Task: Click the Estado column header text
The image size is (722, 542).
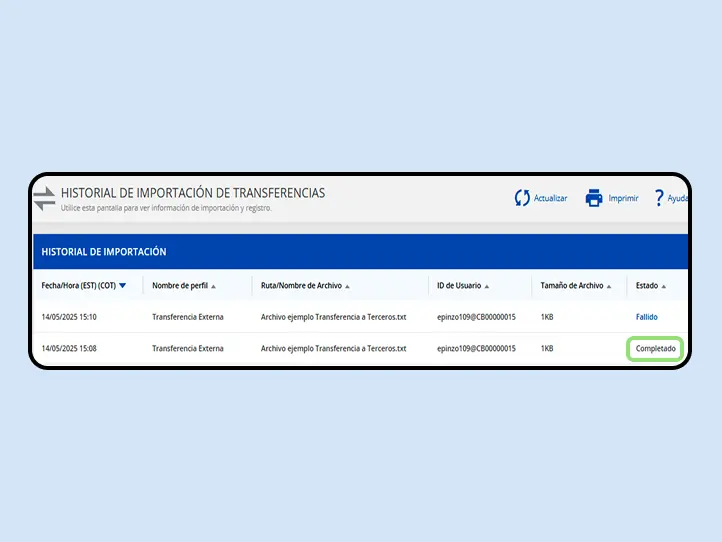Action: click(647, 286)
